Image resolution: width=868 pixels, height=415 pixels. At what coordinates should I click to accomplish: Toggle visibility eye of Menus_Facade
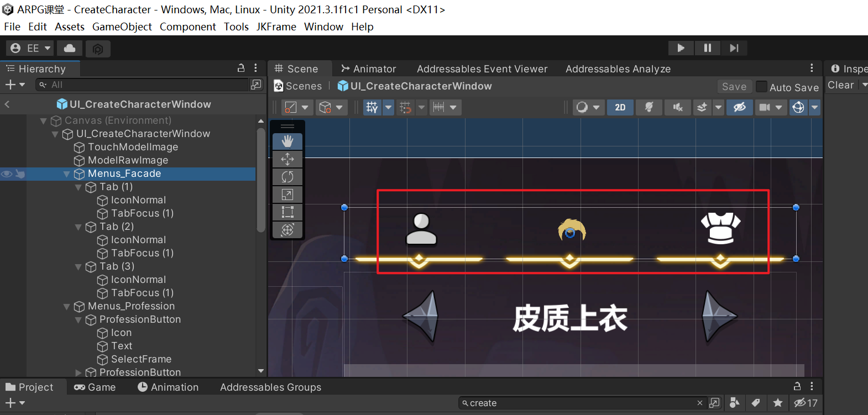click(7, 174)
